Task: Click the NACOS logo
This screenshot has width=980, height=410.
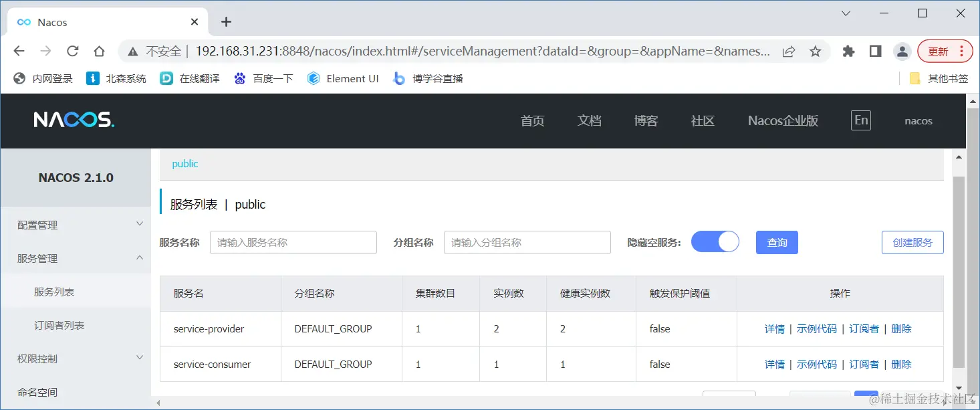Action: tap(74, 120)
